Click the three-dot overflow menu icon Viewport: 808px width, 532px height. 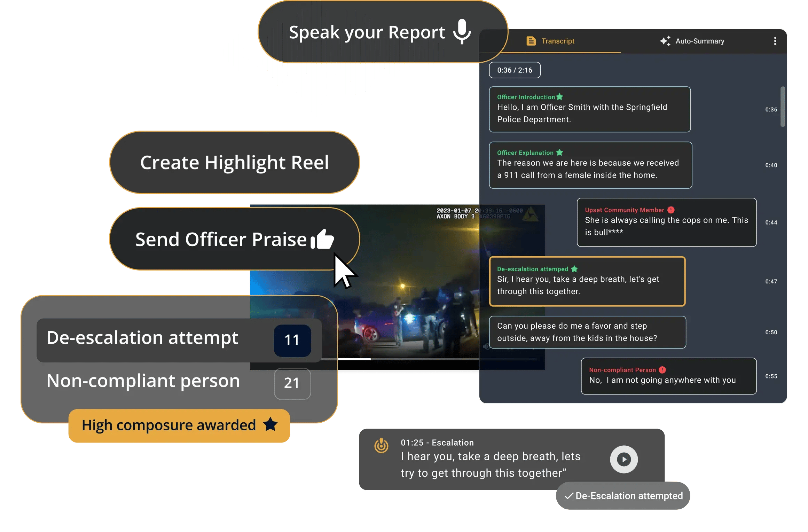pos(775,41)
